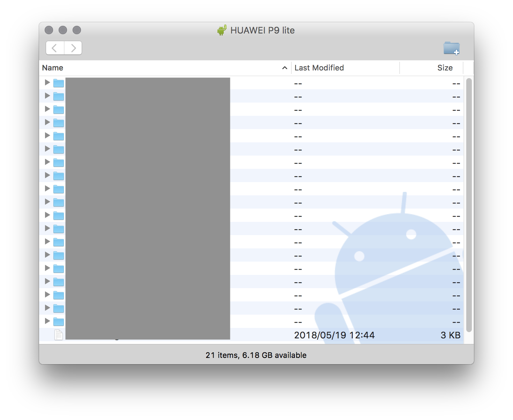Screen dimensions: 513x420
Task: Expand the last folder above the file row
Action: tap(47, 321)
